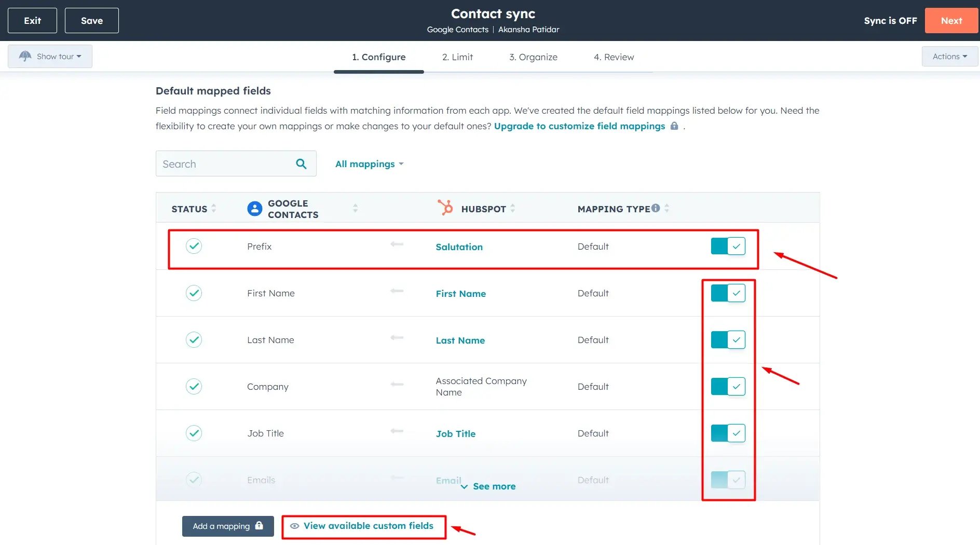Click the status checkmark for Job Title

click(x=194, y=433)
